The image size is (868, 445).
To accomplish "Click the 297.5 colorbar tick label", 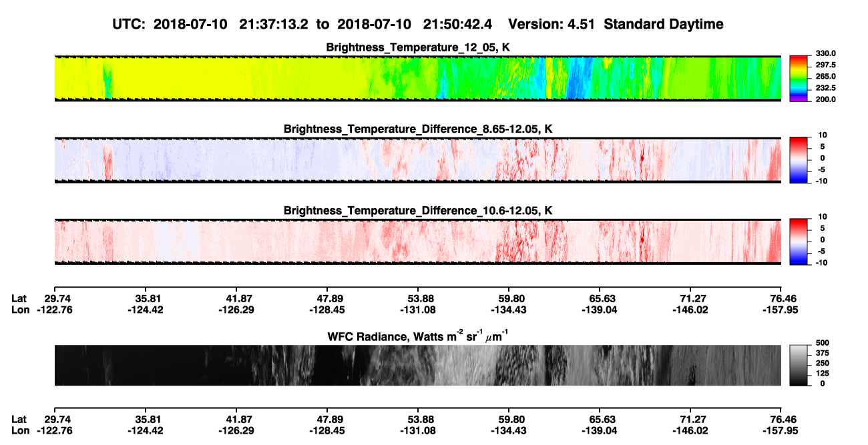I will (826, 65).
